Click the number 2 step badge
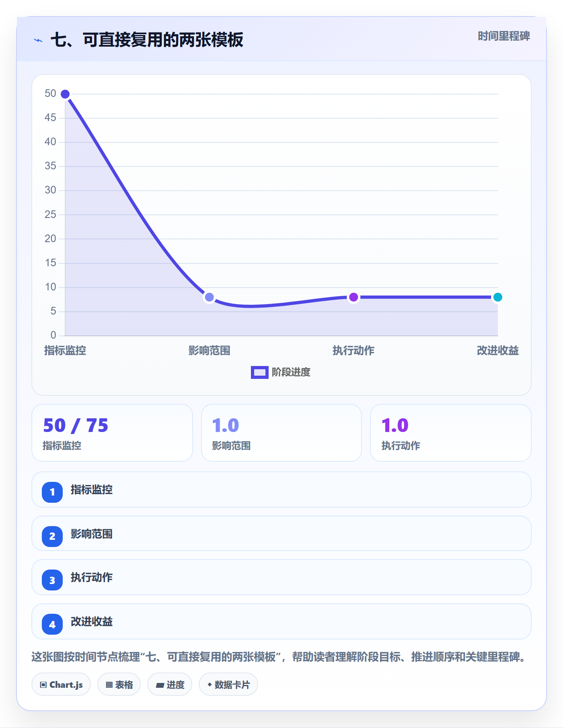 (52, 536)
